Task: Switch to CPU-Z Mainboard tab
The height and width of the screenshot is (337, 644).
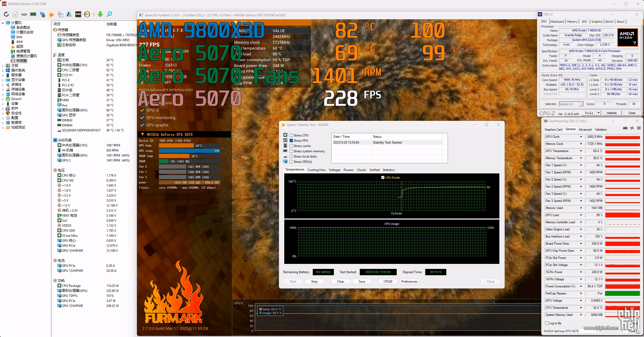Action: click(557, 22)
